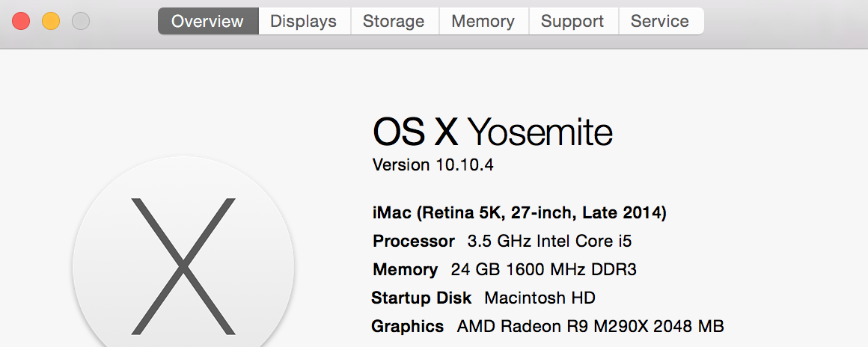Click the 24 GB 1600 MHz DDR3 value

pyautogui.click(x=543, y=269)
